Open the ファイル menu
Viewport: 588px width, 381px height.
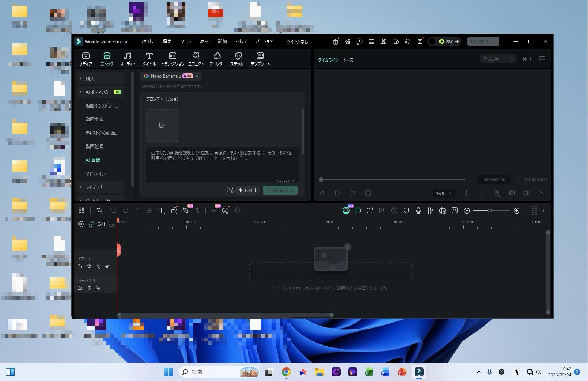pos(147,41)
